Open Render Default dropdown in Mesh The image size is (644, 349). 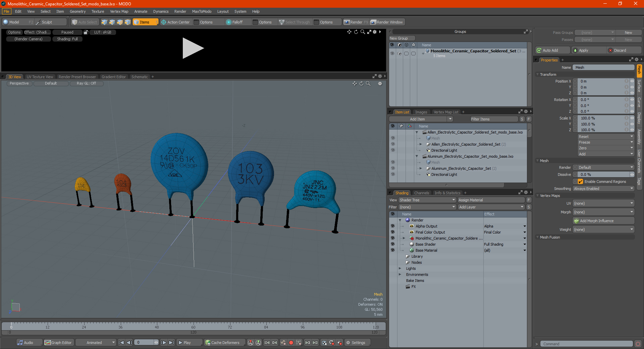click(606, 167)
